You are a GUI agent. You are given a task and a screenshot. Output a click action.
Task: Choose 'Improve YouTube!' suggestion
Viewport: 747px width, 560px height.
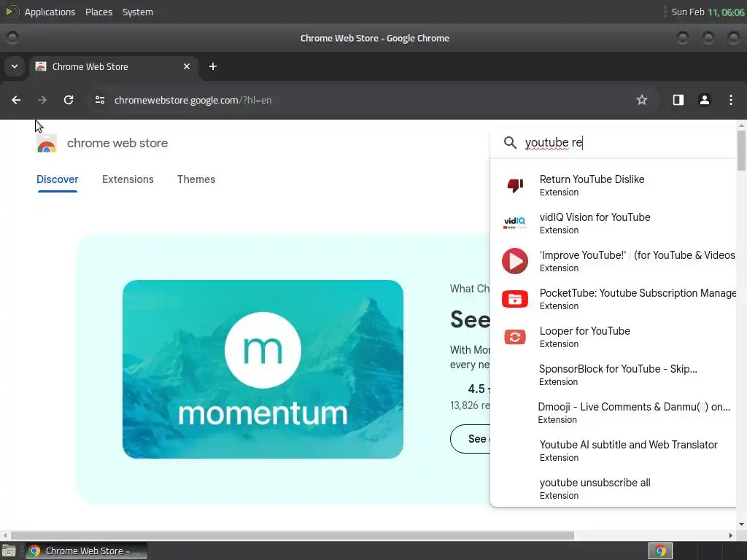point(614,261)
